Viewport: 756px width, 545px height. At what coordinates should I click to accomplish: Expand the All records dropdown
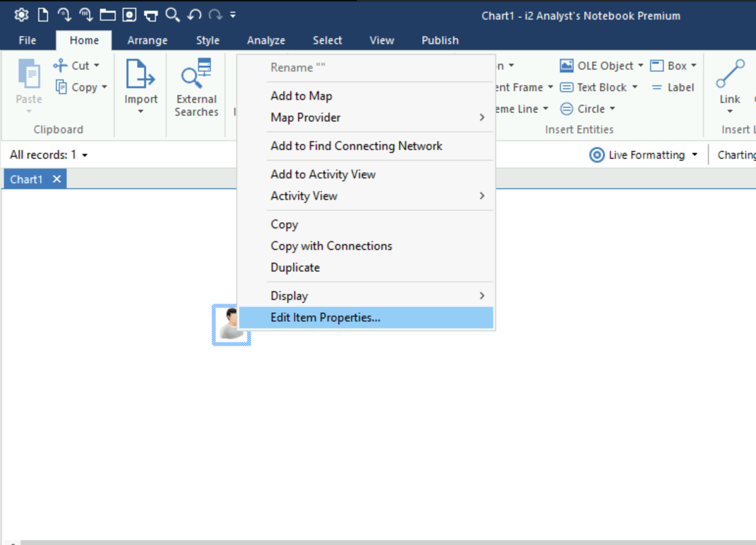(x=85, y=155)
